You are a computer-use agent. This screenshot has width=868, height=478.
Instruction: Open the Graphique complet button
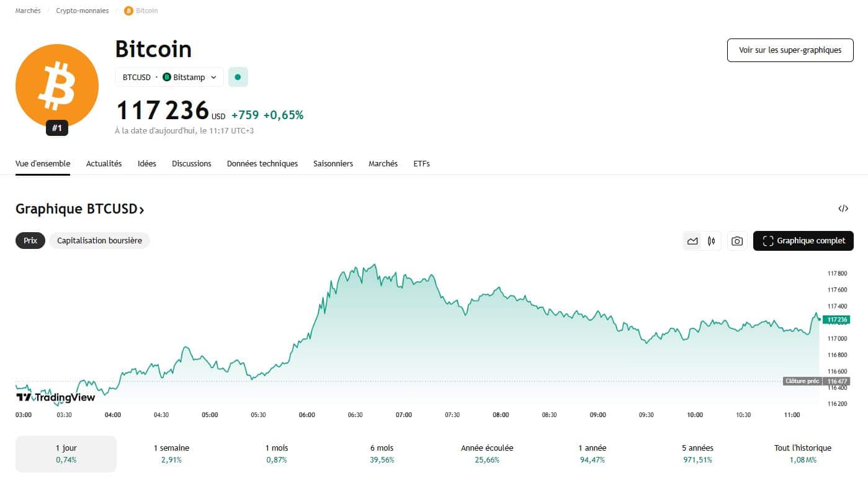pos(803,241)
